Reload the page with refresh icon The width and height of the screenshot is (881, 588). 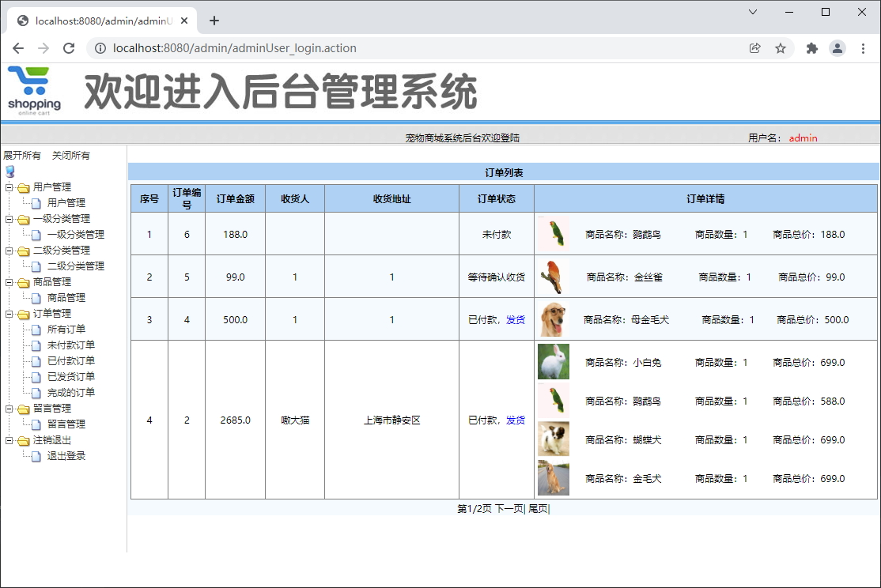[x=69, y=48]
